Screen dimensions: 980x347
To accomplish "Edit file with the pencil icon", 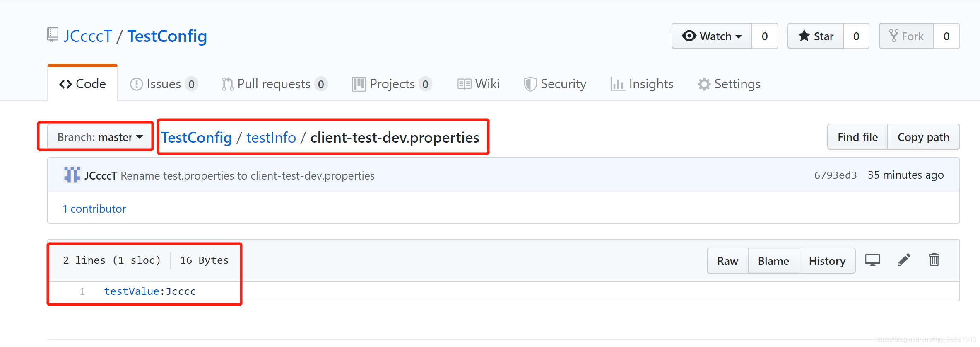I will tap(904, 260).
